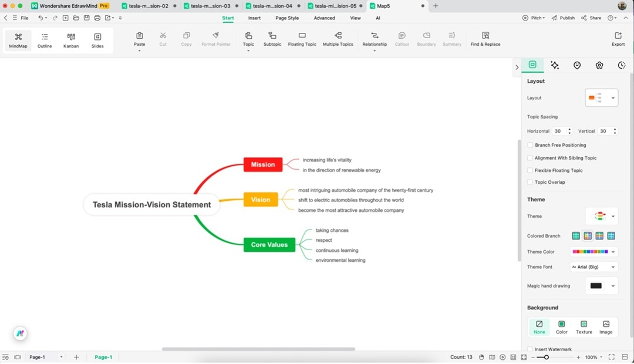The width and height of the screenshot is (634, 364).
Task: Switch to the Advanced tab
Action: coord(324,18)
